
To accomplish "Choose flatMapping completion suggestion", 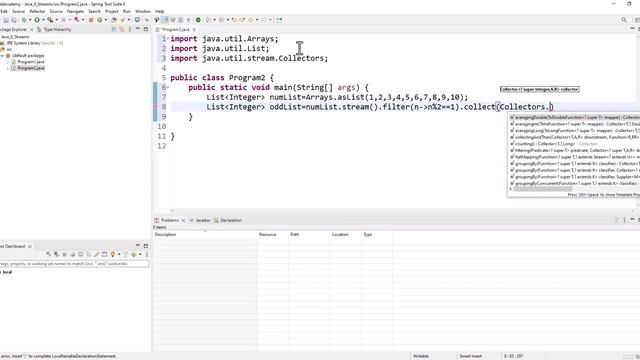I will [x=574, y=157].
